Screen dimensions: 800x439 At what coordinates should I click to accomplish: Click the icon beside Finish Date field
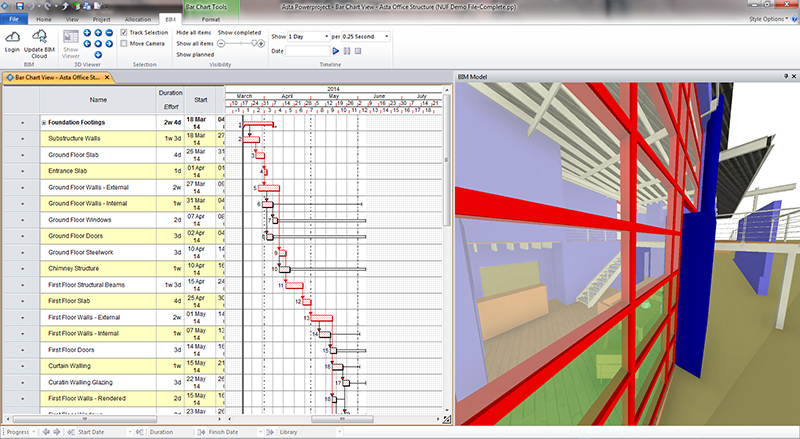tap(202, 432)
